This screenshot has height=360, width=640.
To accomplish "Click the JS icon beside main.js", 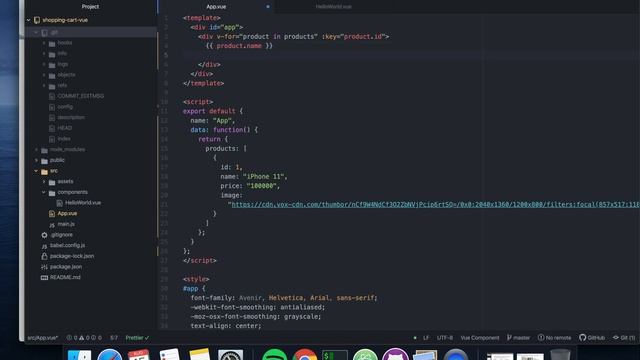I will (52, 224).
